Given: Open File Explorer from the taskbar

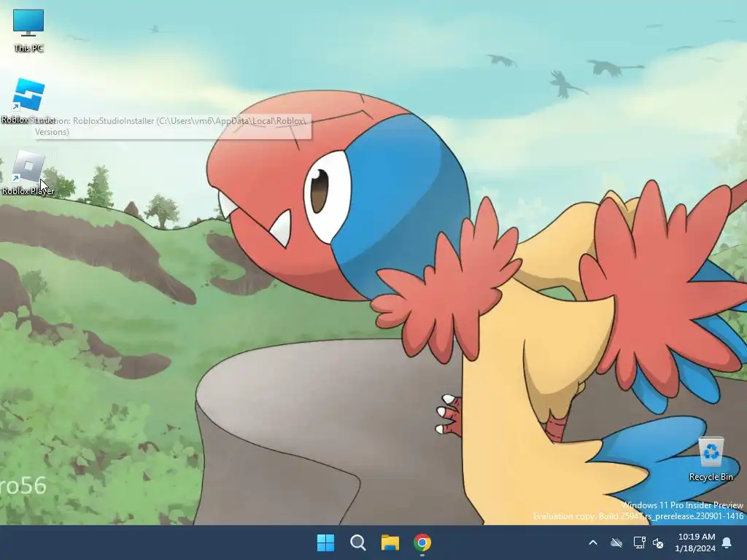Looking at the screenshot, I should (x=390, y=542).
